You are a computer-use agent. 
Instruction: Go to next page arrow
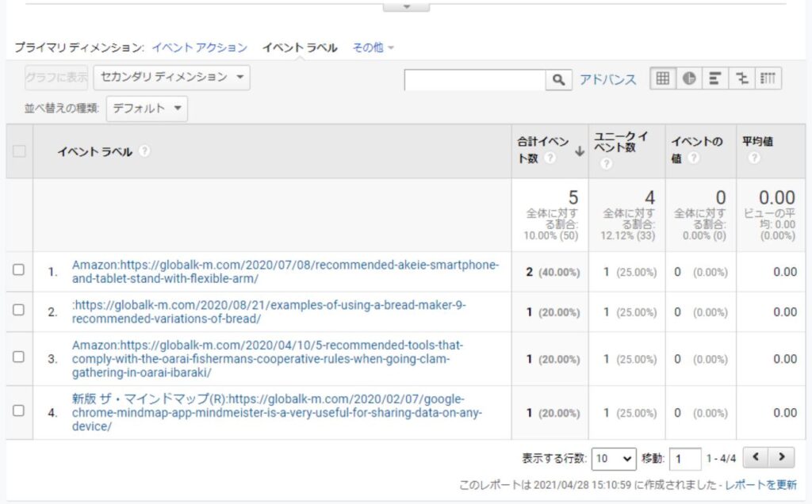782,457
